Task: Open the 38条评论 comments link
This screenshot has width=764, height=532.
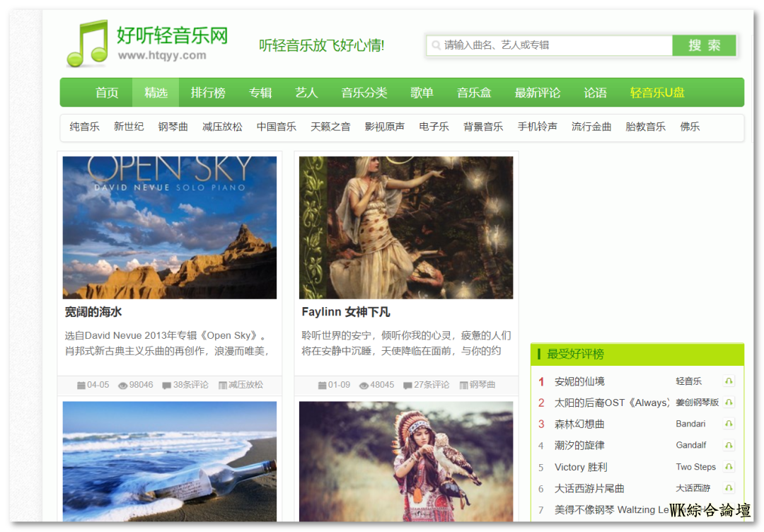Action: [x=190, y=385]
